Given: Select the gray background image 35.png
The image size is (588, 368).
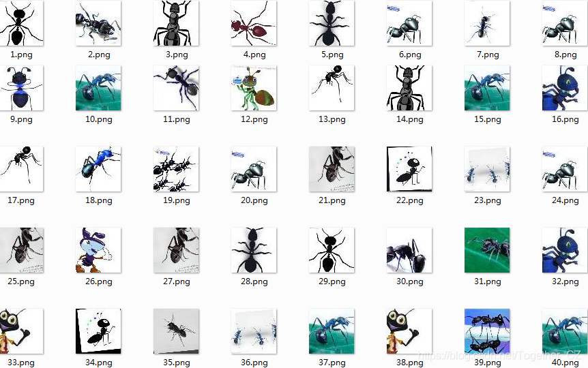Looking at the screenshot, I should pos(176,331).
